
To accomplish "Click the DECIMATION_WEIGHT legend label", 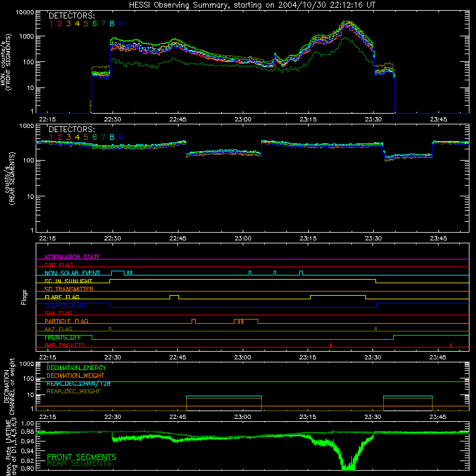I will point(76,375).
